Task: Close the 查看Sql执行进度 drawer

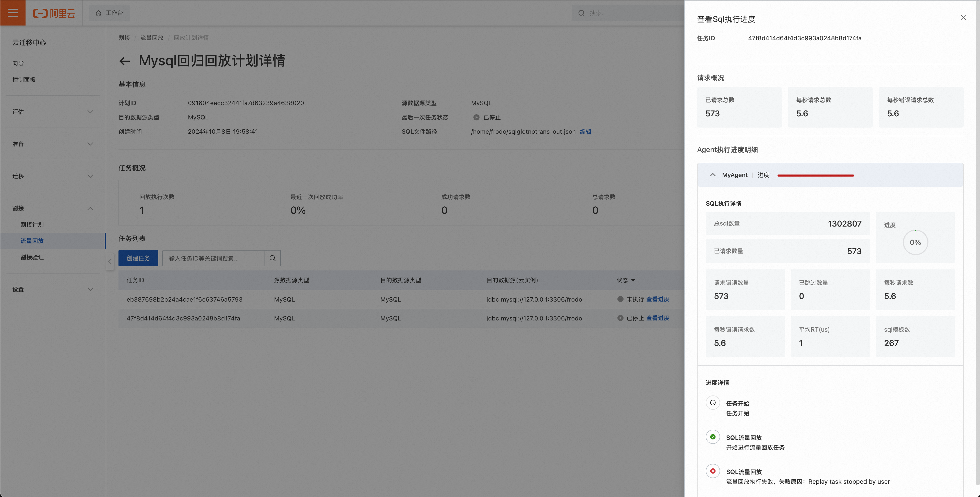Action: (x=963, y=18)
